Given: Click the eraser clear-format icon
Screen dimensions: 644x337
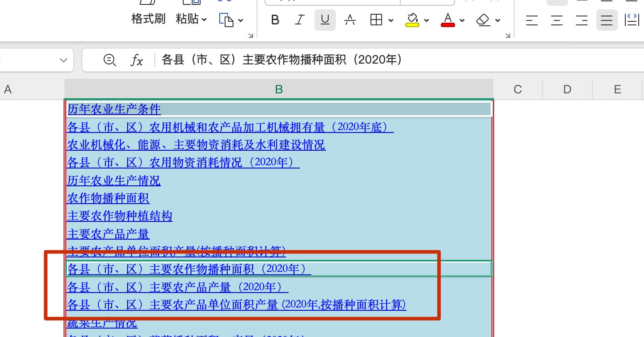Looking at the screenshot, I should [x=483, y=20].
